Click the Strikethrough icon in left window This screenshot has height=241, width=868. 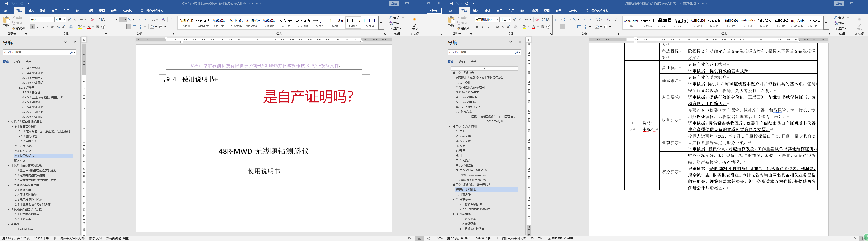point(52,27)
